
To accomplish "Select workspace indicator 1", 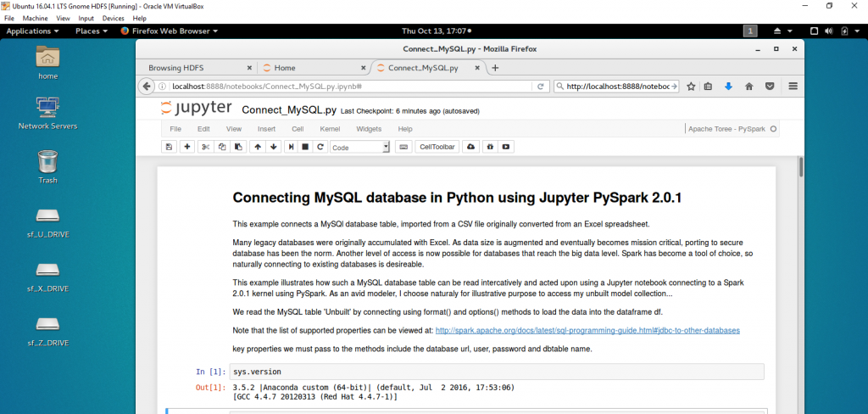I will [750, 31].
